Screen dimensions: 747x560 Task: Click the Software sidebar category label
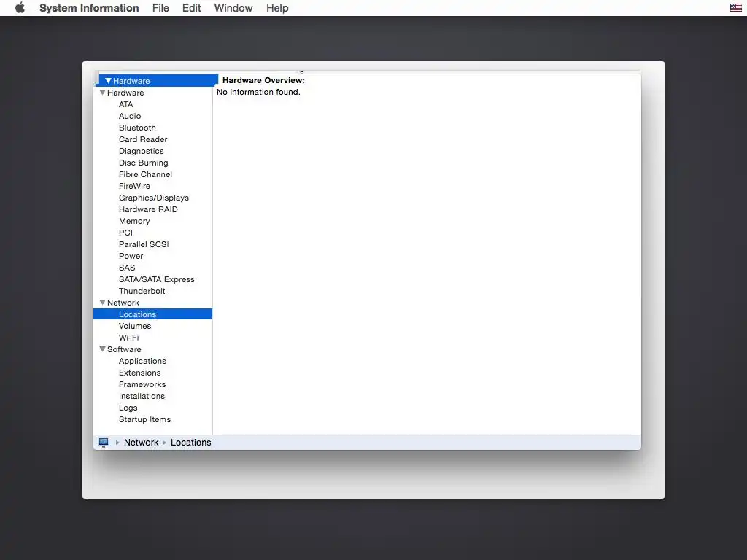pos(124,349)
